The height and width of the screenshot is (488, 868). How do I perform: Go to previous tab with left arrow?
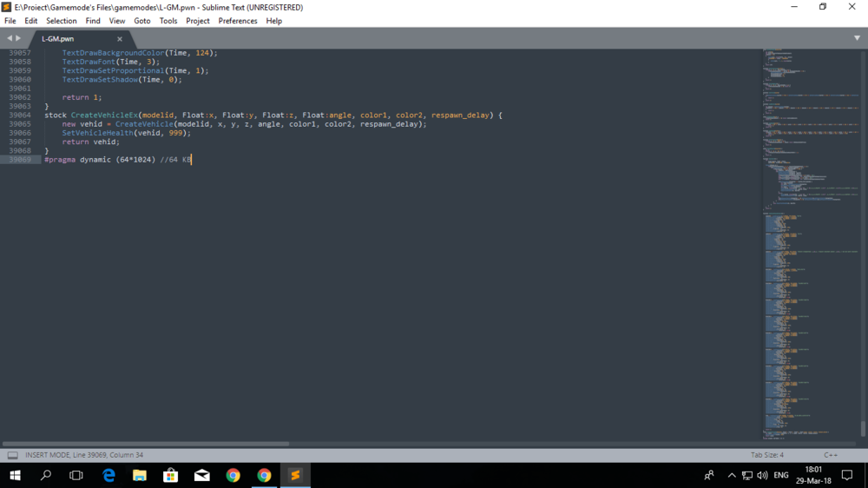(x=9, y=38)
